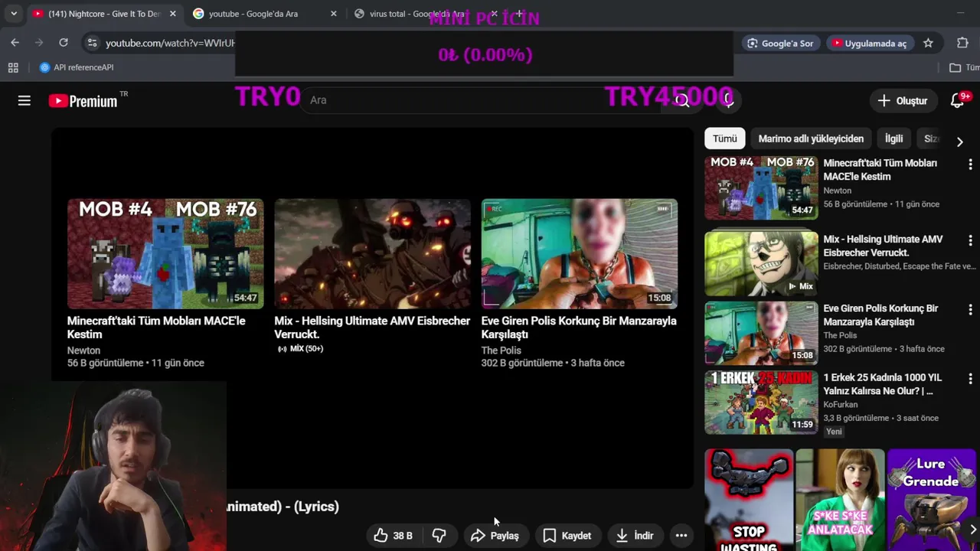Click the YouTube Premium logo
Screen dimensions: 980x551
point(83,100)
